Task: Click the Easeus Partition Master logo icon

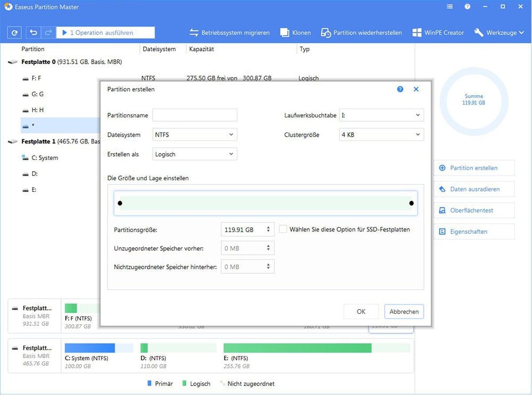Action: 8,6
